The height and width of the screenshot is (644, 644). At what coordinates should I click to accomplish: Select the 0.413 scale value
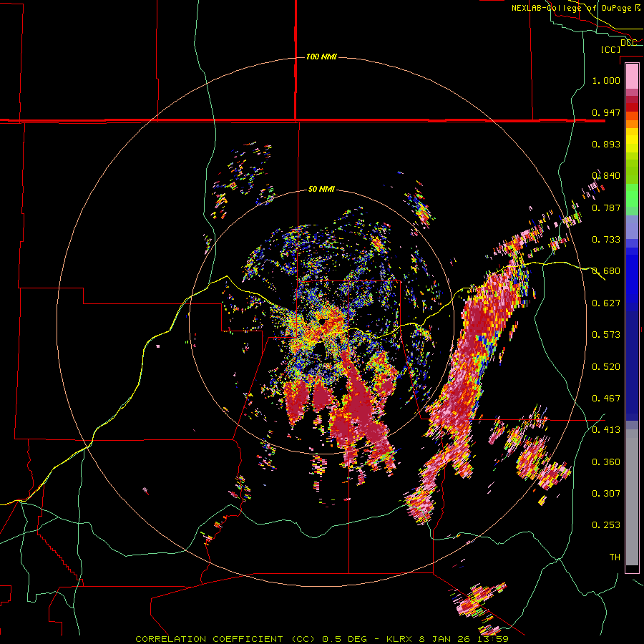click(x=606, y=430)
